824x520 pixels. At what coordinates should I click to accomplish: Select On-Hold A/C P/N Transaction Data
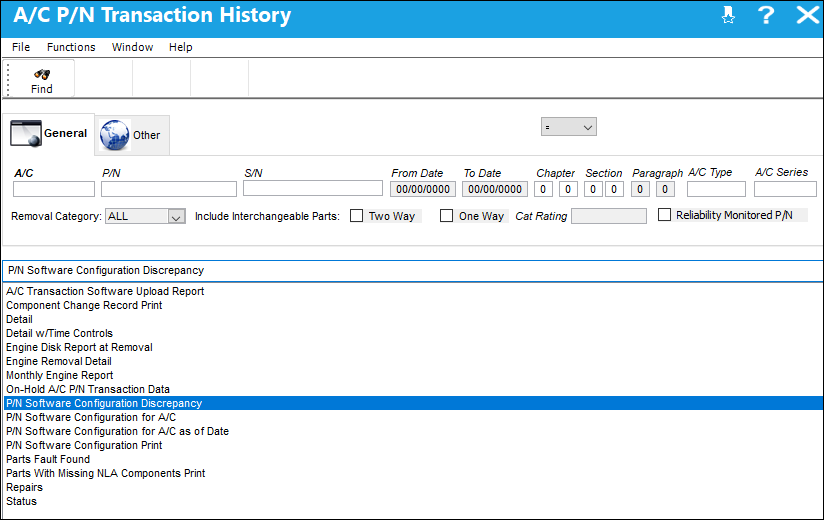(88, 389)
